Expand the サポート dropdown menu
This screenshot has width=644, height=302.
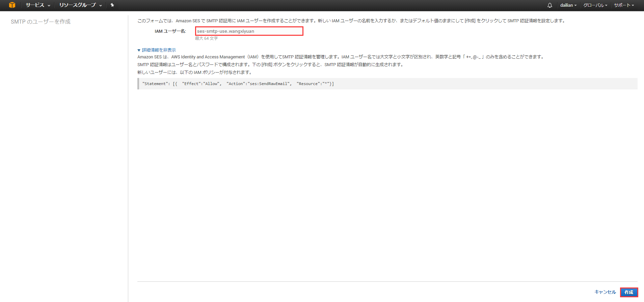tap(624, 5)
